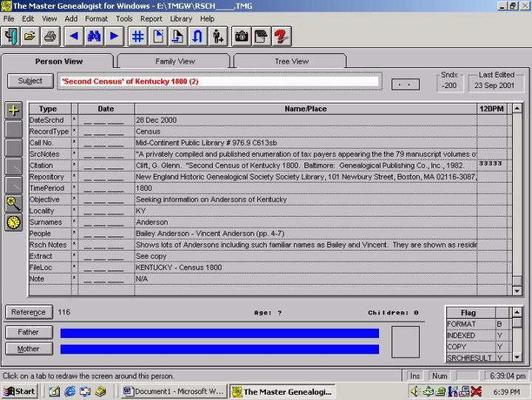Select the Extract row 'See copy'
This screenshot has height=400, width=532.
pos(270,257)
